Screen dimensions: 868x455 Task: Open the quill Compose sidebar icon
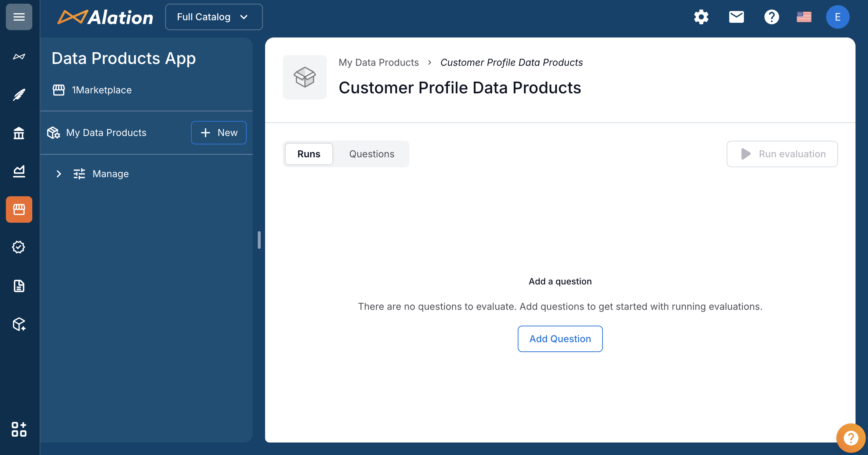pyautogui.click(x=19, y=95)
